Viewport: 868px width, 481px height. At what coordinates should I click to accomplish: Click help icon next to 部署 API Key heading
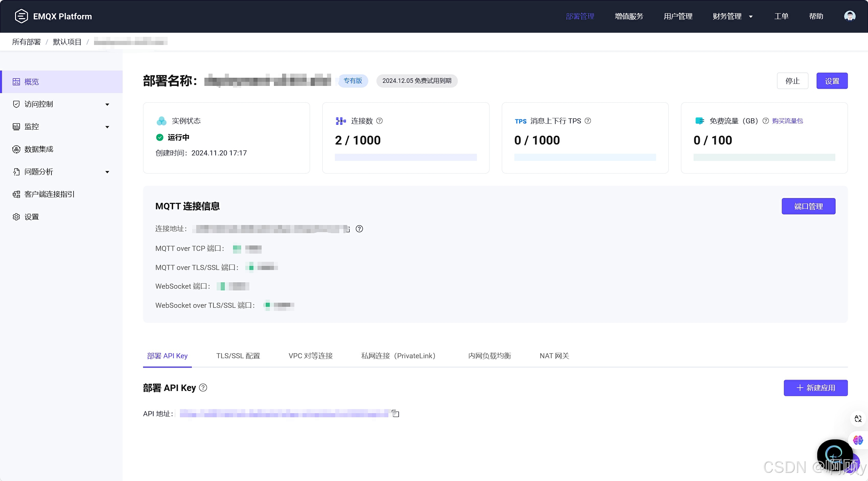coord(203,388)
